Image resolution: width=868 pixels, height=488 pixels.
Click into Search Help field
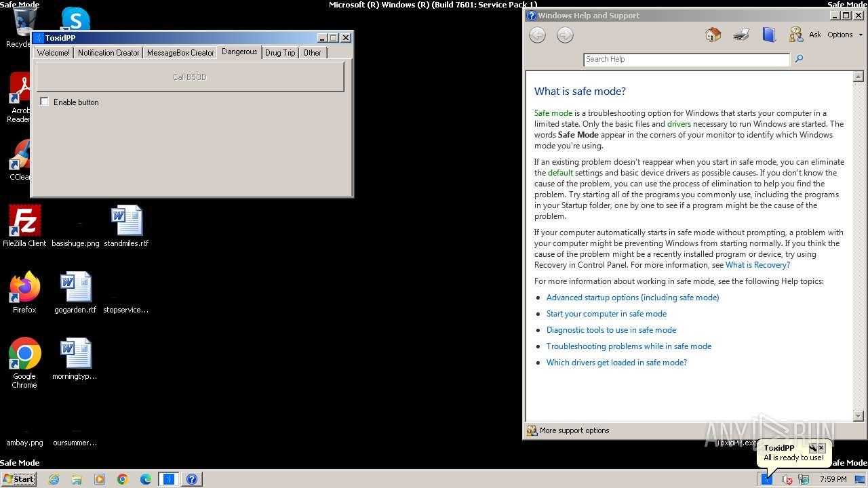[x=686, y=59]
